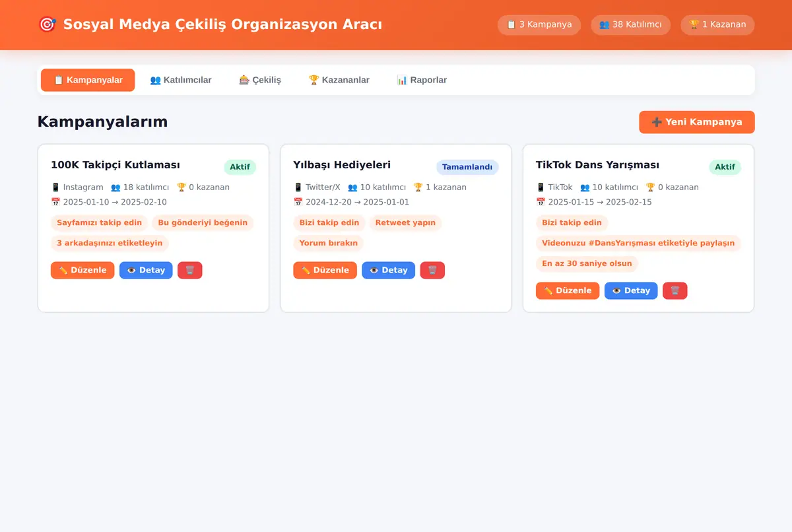The height and width of the screenshot is (532, 792).
Task: Click the 18 katılımcı count
Action: click(x=140, y=187)
